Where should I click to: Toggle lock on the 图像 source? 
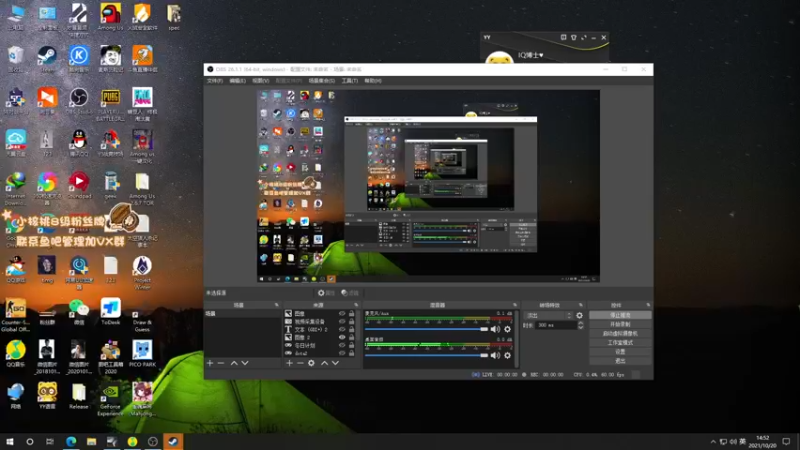tap(352, 313)
